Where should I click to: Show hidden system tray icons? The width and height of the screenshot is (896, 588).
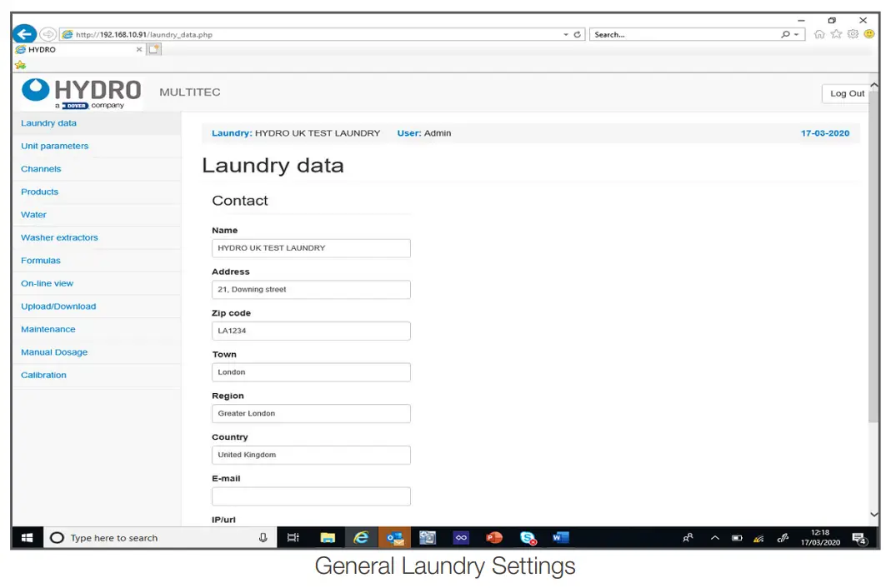coord(715,538)
